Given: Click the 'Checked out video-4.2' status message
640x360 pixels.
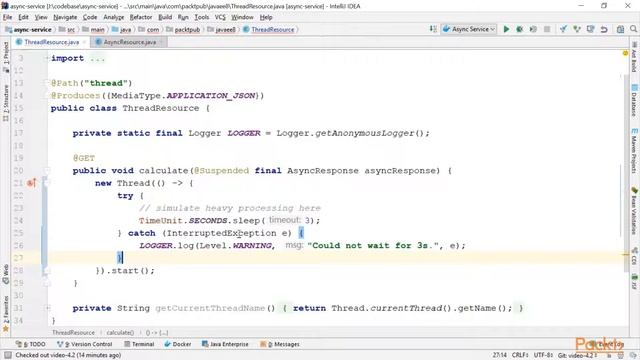Looking at the screenshot, I should pyautogui.click(x=68, y=355).
